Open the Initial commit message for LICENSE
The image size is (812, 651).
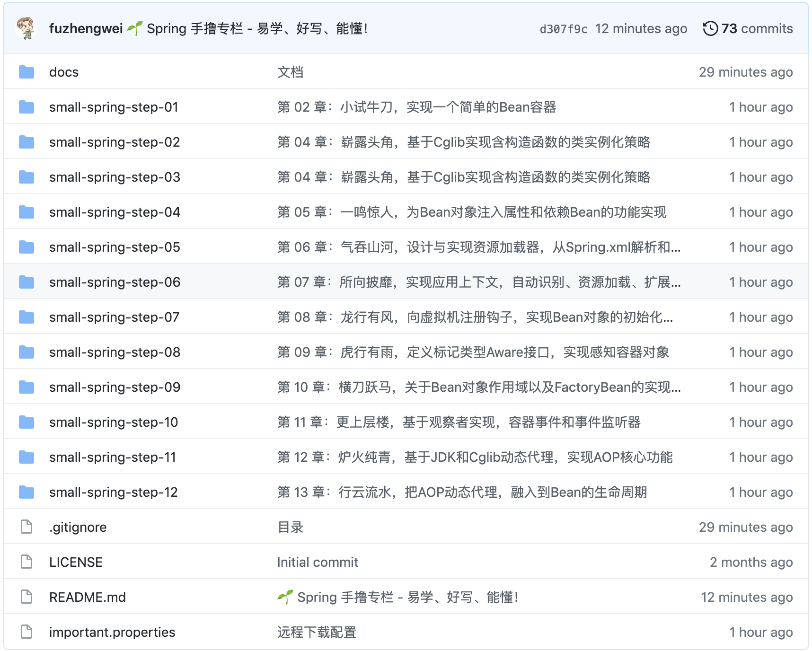[x=318, y=562]
